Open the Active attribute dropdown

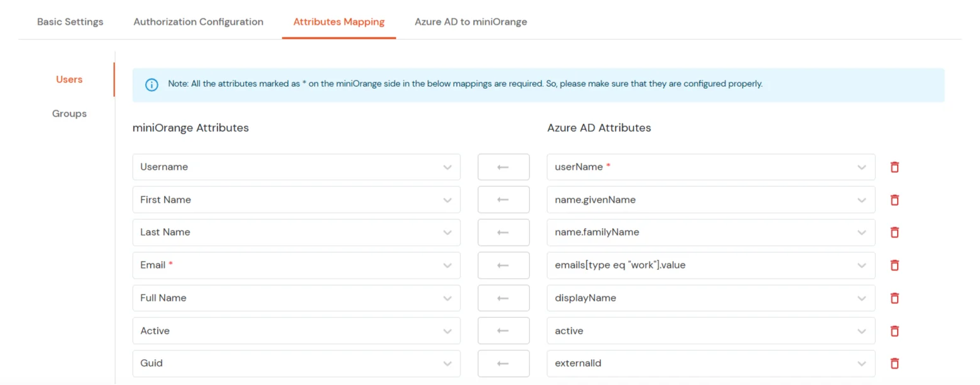pyautogui.click(x=448, y=331)
